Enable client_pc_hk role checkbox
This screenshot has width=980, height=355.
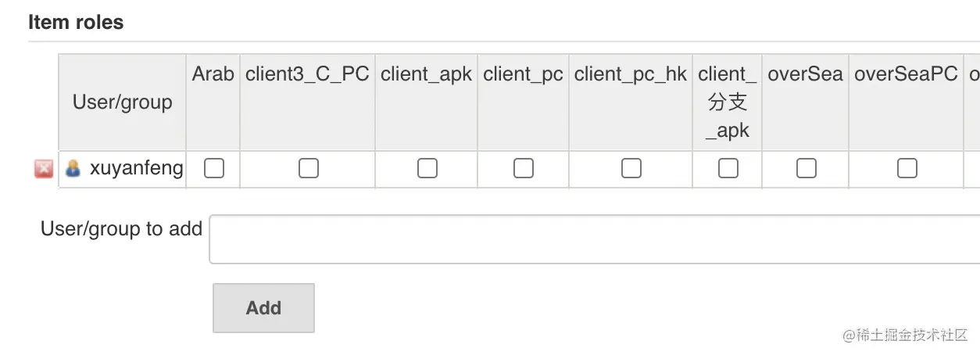tap(631, 168)
